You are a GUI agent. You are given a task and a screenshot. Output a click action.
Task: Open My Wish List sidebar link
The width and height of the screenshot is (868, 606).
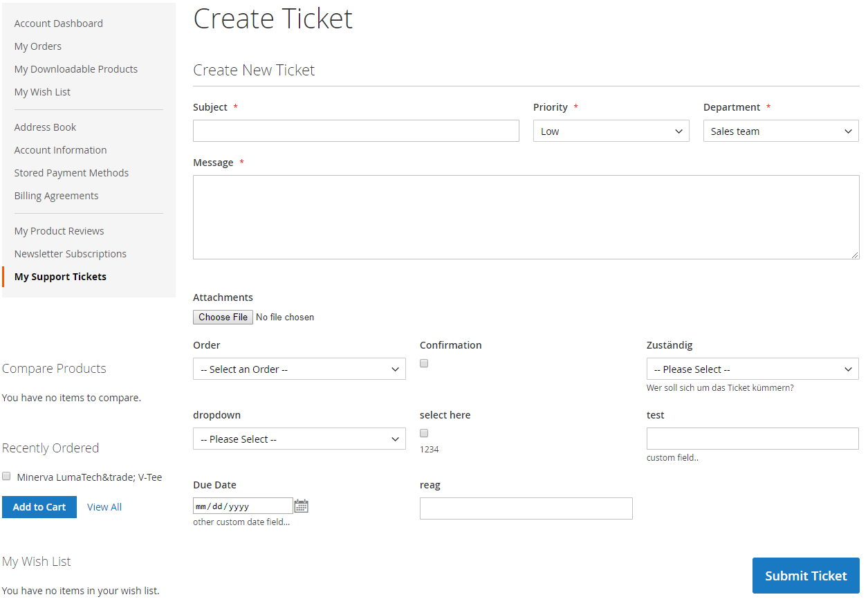[x=42, y=92]
